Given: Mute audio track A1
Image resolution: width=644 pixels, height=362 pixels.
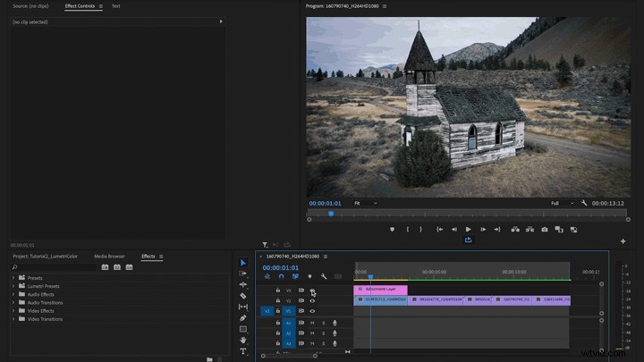Looking at the screenshot, I should coord(312,323).
